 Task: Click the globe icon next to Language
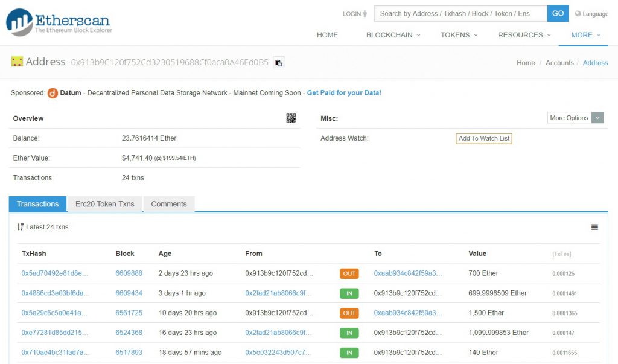[x=578, y=14]
